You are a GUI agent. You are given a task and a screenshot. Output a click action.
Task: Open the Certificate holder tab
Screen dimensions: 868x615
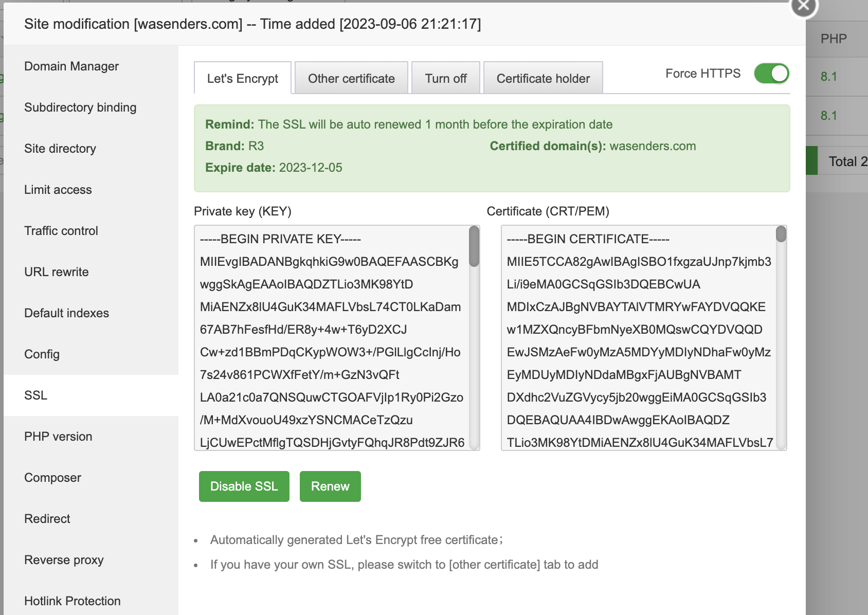(x=543, y=79)
